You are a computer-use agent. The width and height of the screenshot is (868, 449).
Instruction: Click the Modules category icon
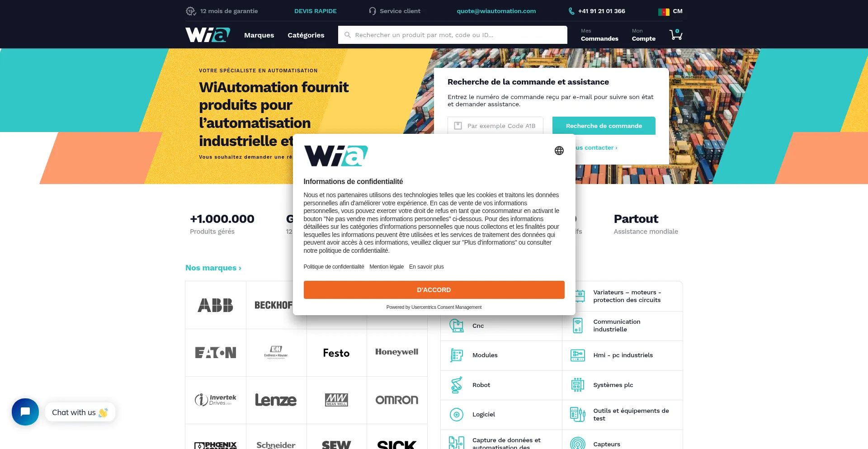click(457, 355)
